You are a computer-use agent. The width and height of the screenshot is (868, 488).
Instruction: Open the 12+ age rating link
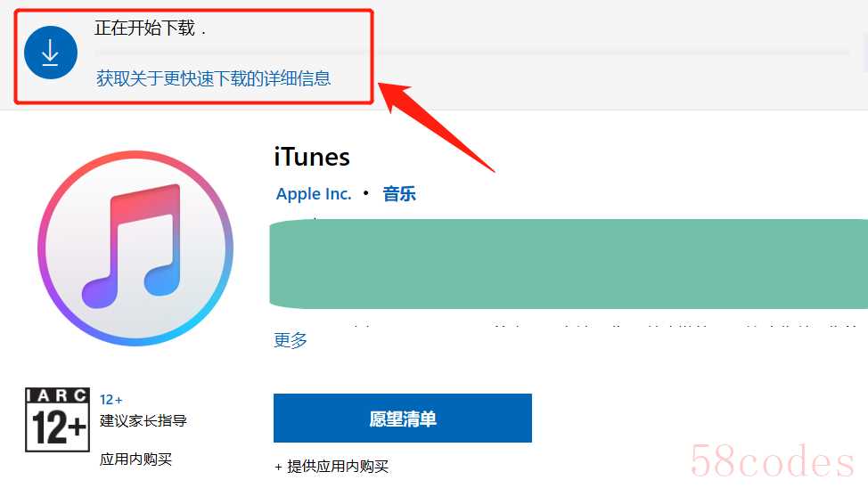click(111, 400)
